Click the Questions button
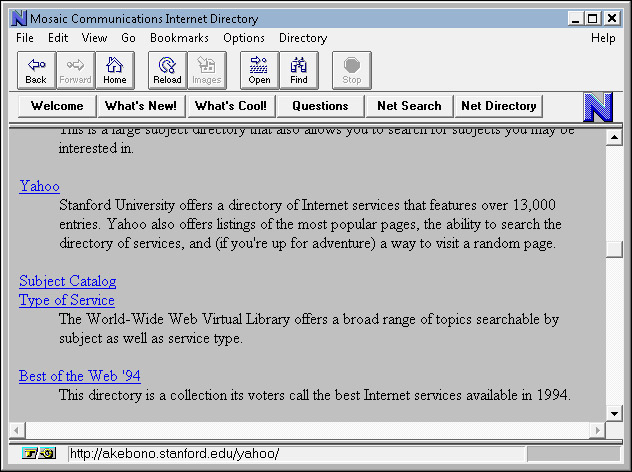This screenshot has height=472, width=632. tap(320, 106)
